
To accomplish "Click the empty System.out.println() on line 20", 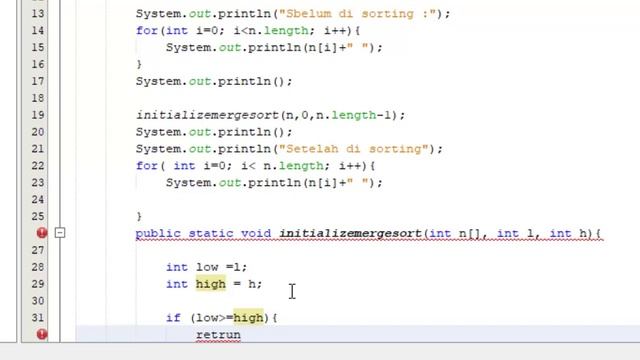I will (x=214, y=132).
